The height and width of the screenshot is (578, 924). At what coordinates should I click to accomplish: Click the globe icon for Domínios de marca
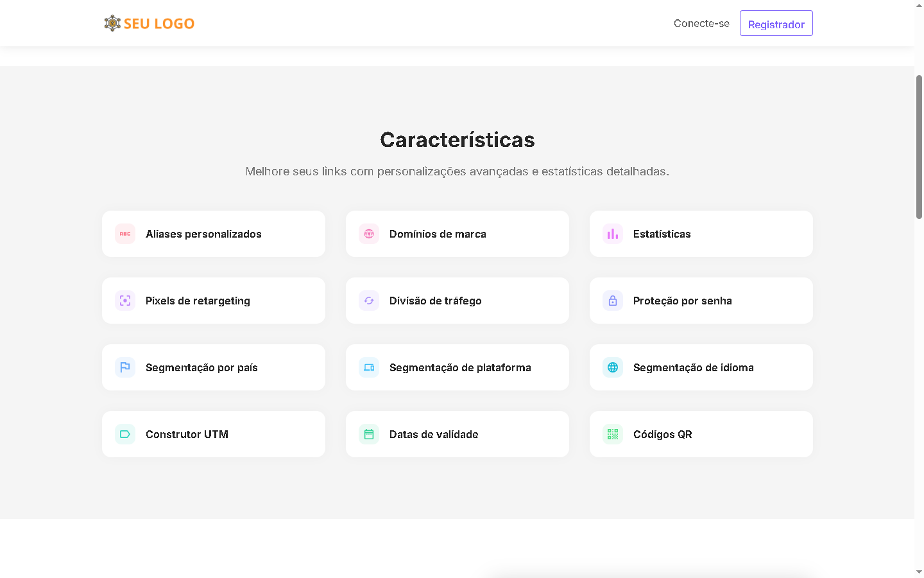(x=369, y=234)
